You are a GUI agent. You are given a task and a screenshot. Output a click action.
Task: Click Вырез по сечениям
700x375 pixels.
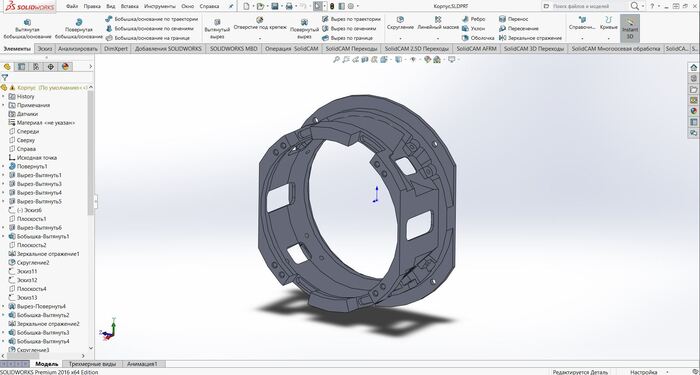click(x=349, y=29)
